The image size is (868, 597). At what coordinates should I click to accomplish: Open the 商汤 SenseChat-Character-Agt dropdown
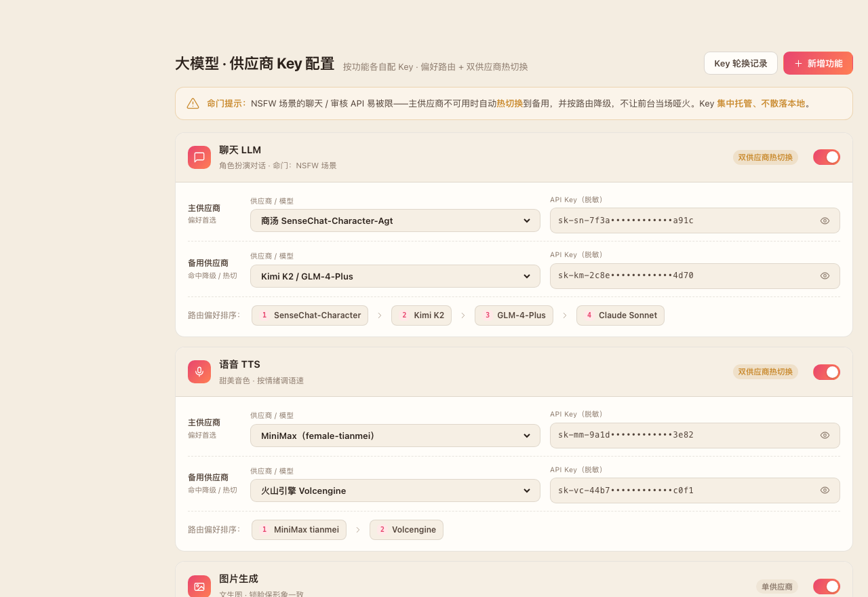click(395, 220)
